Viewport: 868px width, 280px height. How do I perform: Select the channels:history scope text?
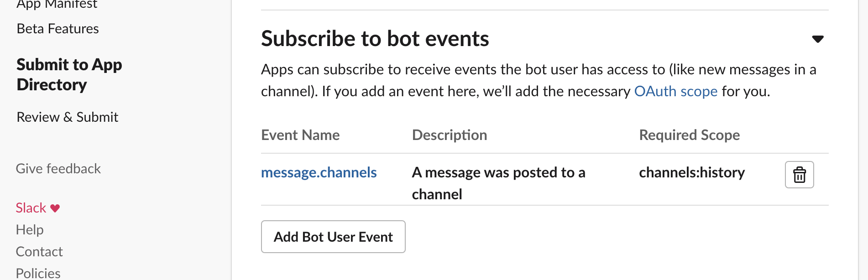coord(691,172)
